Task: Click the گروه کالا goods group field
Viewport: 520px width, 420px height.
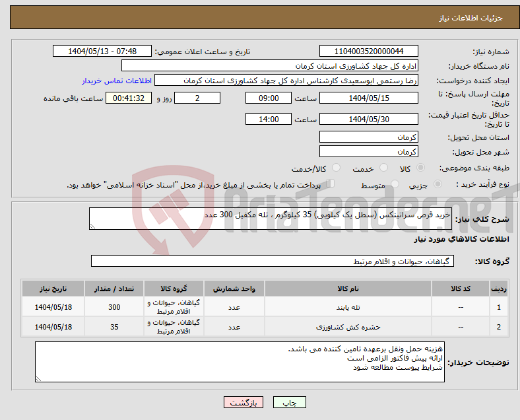Action: click(x=273, y=261)
